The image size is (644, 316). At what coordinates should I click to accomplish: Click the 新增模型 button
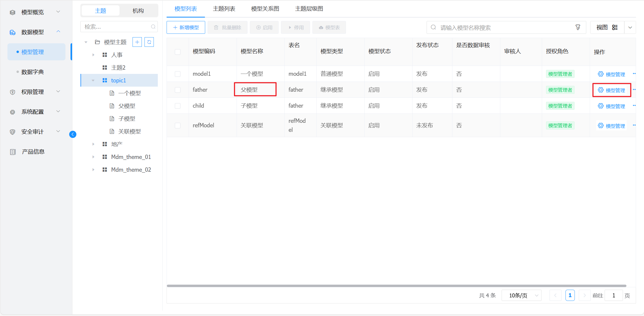click(x=186, y=27)
